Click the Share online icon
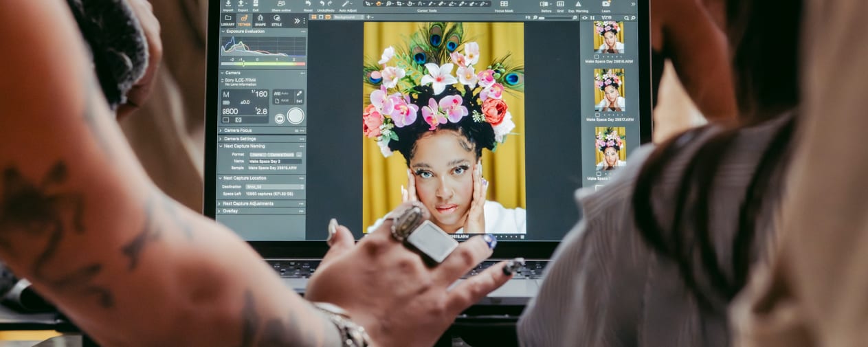868x347 pixels. click(281, 3)
